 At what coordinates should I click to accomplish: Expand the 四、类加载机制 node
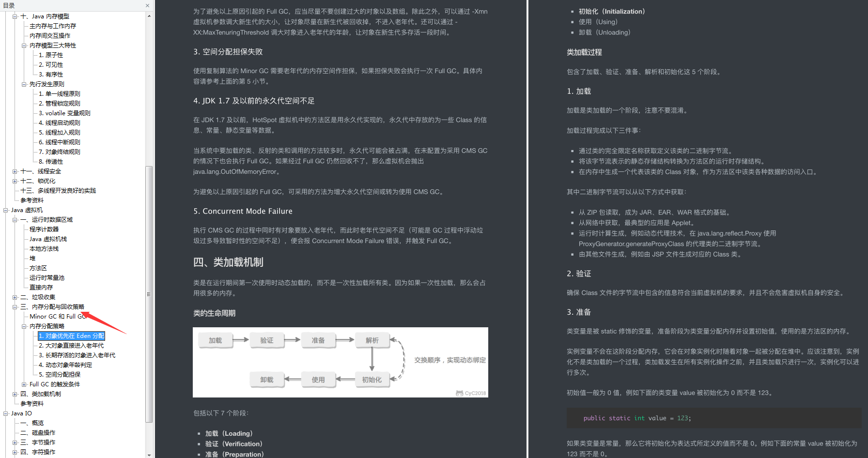15,394
